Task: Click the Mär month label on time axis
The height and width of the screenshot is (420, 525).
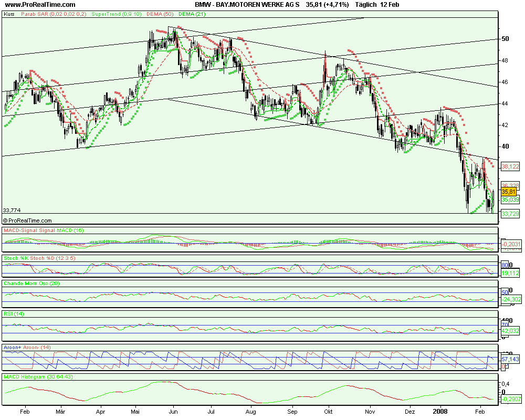Action: pos(60,412)
